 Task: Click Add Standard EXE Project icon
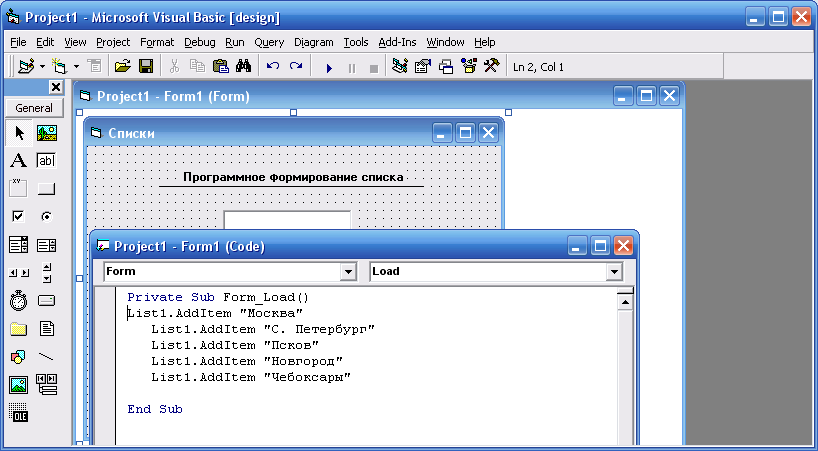26,67
